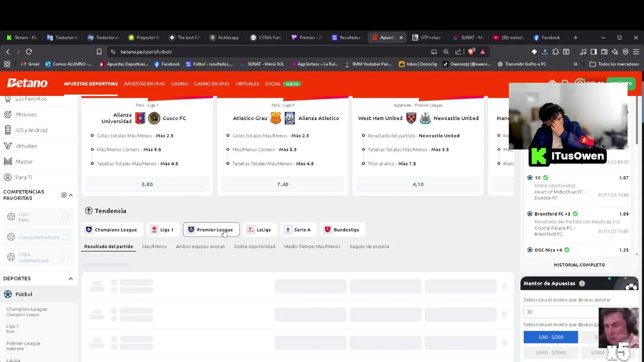Open Premier League Inglaterra sidebar link

tap(23, 346)
